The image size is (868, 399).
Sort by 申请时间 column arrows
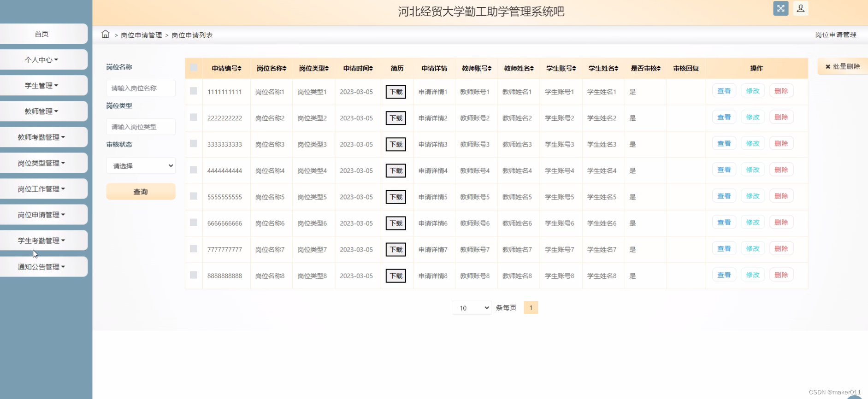371,68
